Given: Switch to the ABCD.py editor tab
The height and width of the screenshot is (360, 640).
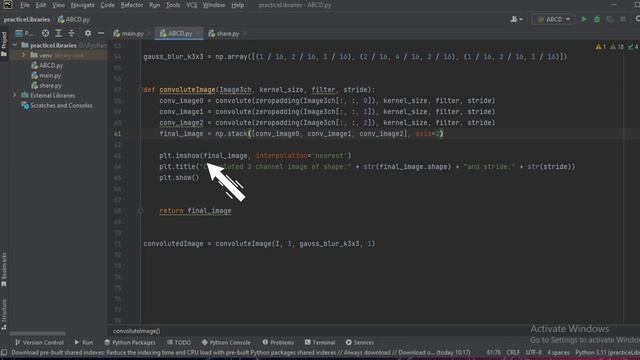Looking at the screenshot, I should pyautogui.click(x=179, y=33).
